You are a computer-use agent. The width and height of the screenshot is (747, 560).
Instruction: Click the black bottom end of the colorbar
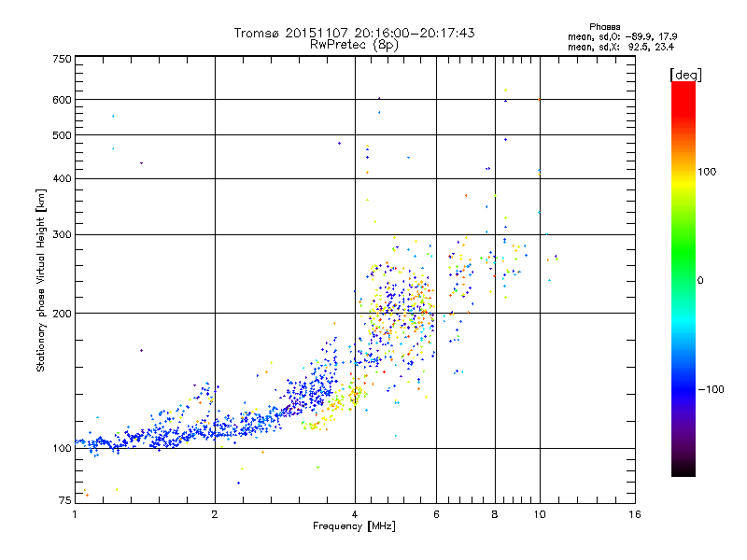click(684, 469)
